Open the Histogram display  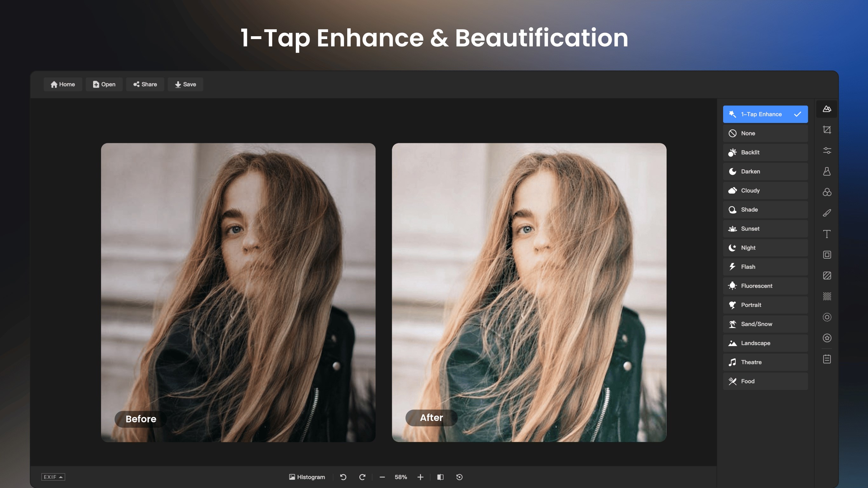point(307,477)
